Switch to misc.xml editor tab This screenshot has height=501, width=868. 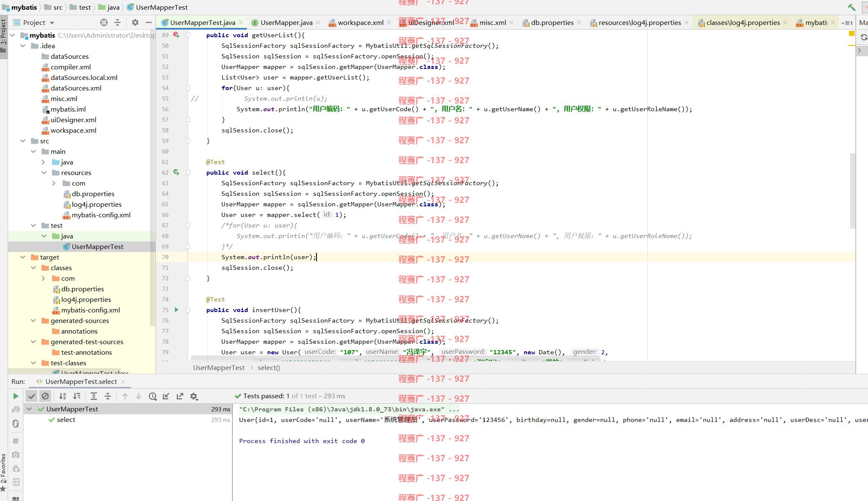click(492, 23)
